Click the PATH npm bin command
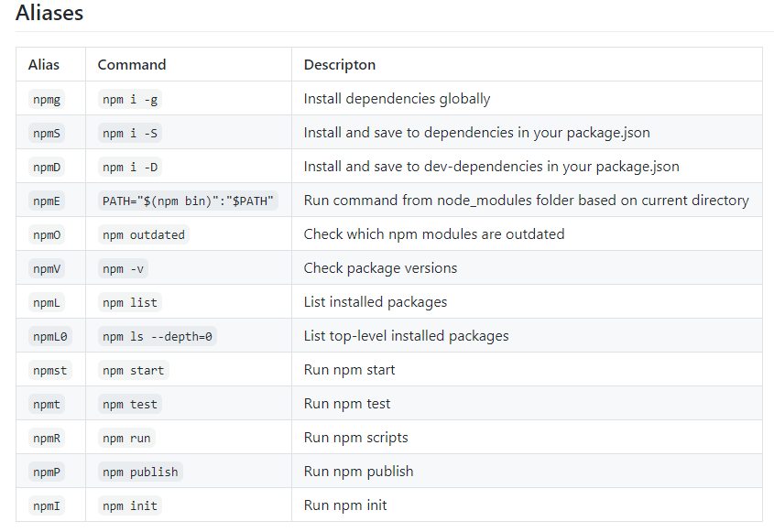Image resolution: width=774 pixels, height=532 pixels. (188, 201)
